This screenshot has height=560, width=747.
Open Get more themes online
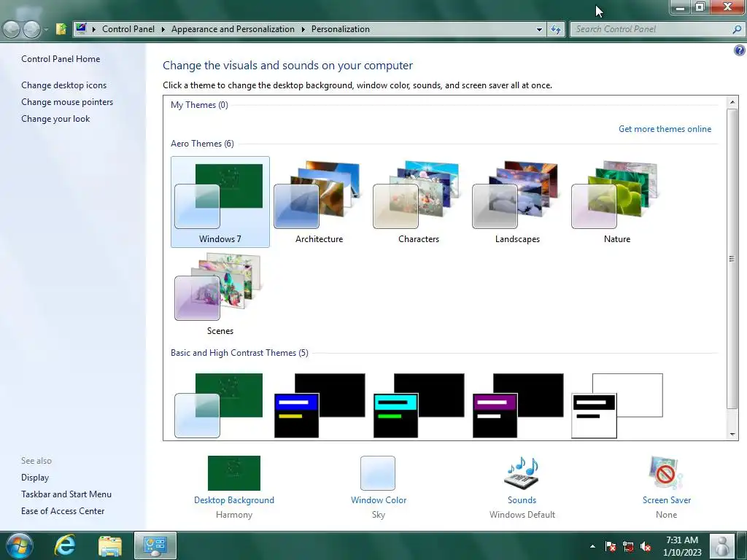[665, 129]
